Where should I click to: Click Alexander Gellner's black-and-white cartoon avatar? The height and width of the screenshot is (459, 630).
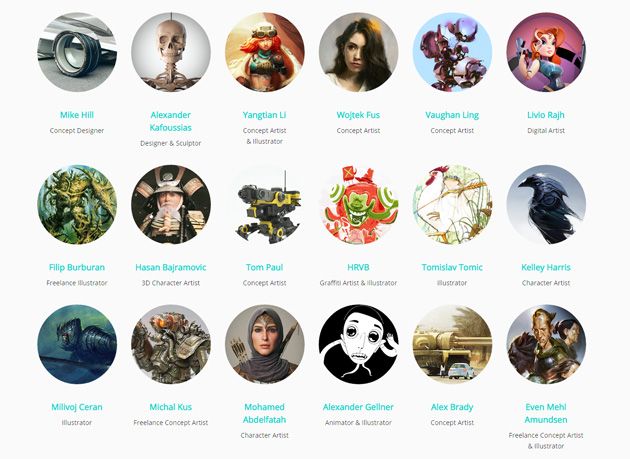click(358, 344)
